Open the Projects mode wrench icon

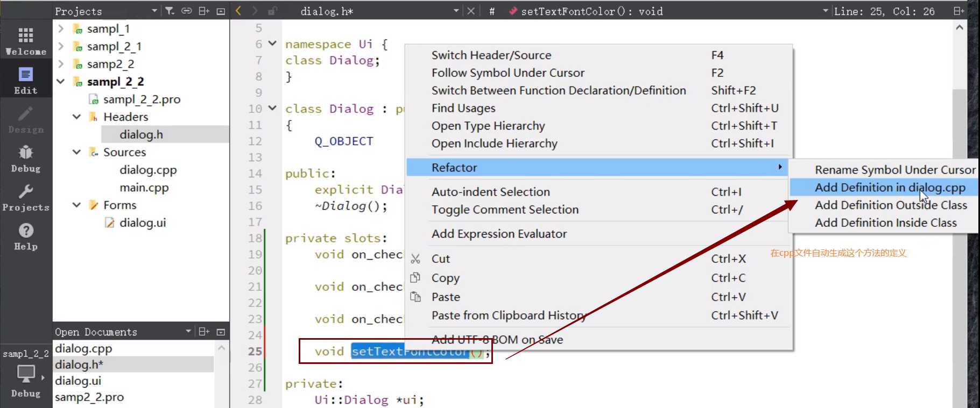(26, 197)
